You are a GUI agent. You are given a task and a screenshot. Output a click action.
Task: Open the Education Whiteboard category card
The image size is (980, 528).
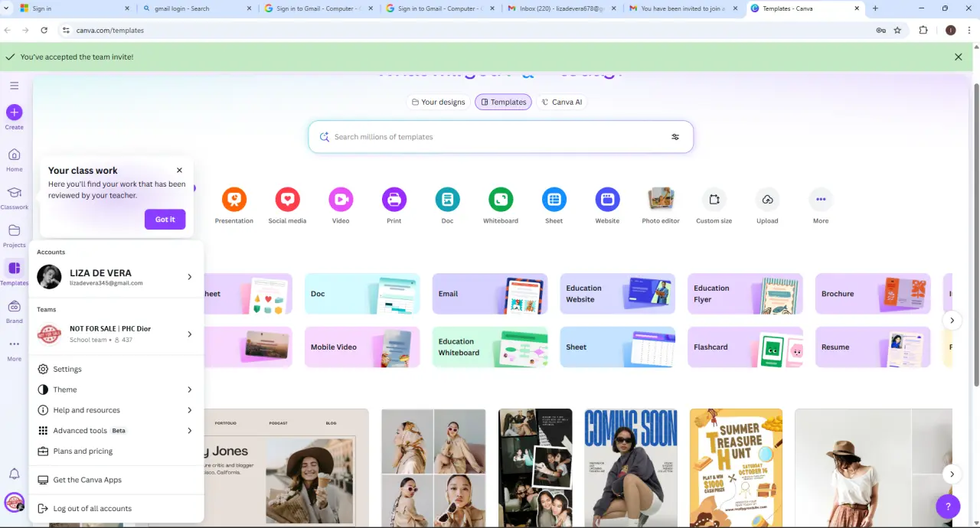(x=490, y=347)
